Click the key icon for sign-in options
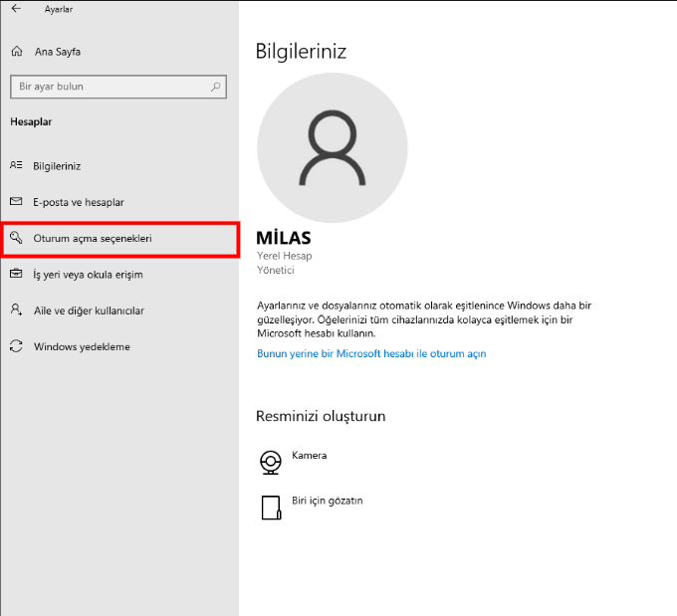677x616 pixels. pos(16,238)
